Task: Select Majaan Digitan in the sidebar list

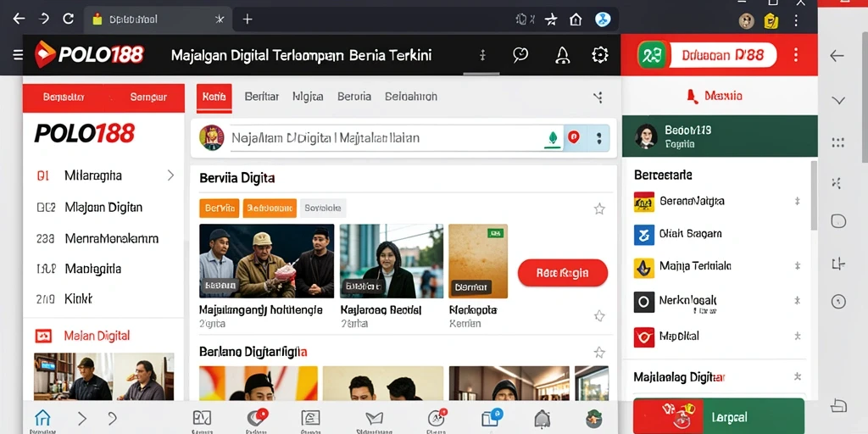Action: tap(103, 207)
